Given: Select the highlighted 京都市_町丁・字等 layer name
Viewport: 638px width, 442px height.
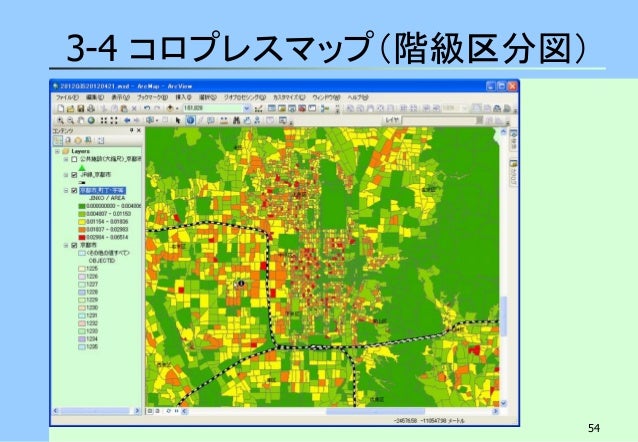Looking at the screenshot, I should click(103, 190).
